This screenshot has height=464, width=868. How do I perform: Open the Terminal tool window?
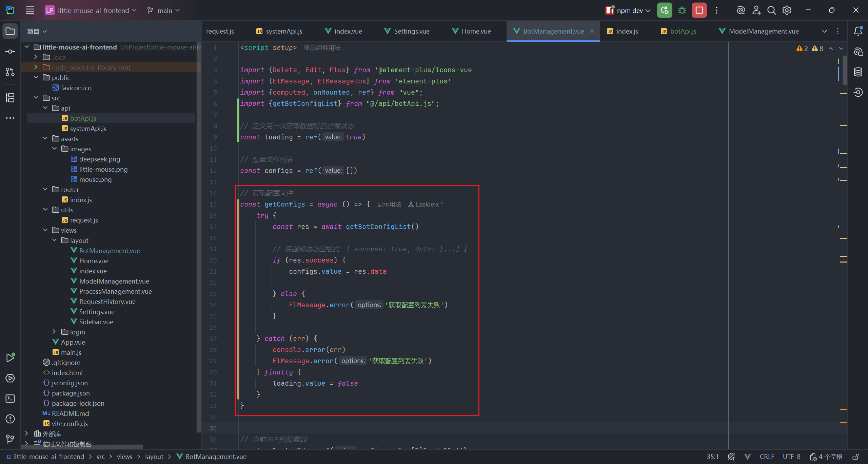pyautogui.click(x=10, y=399)
